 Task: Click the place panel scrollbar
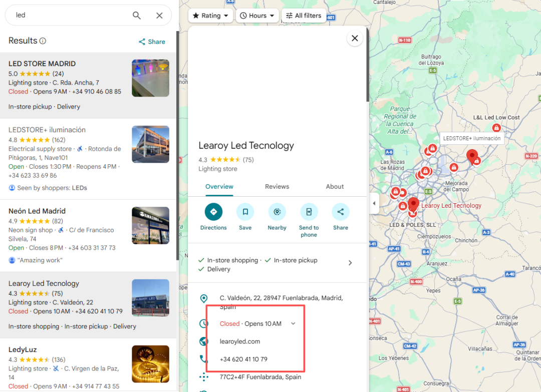coord(367,66)
